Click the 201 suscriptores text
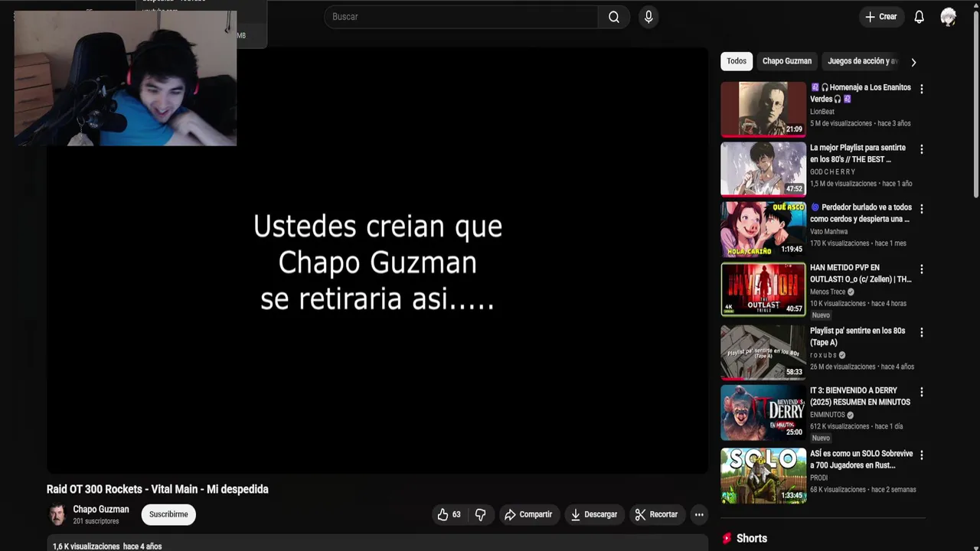 click(x=96, y=521)
